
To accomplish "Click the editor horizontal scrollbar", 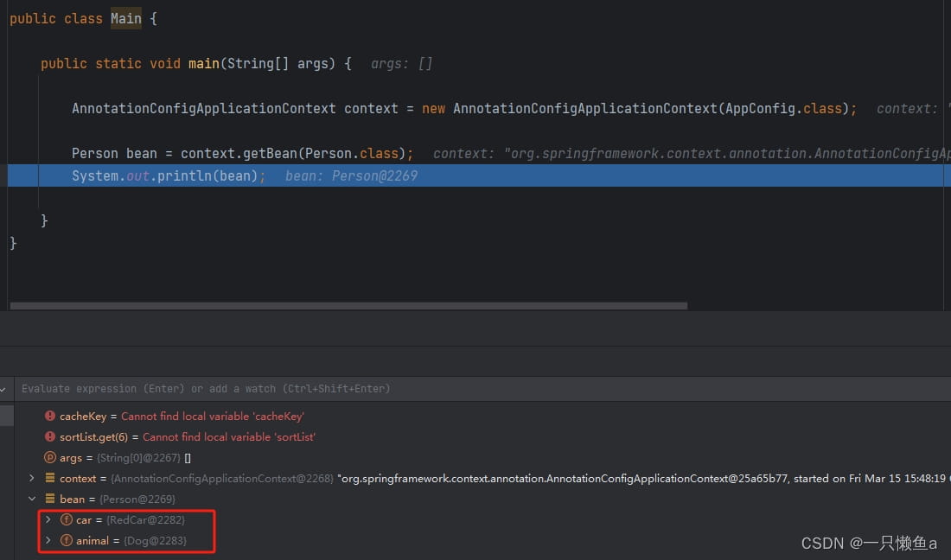I will coord(348,305).
